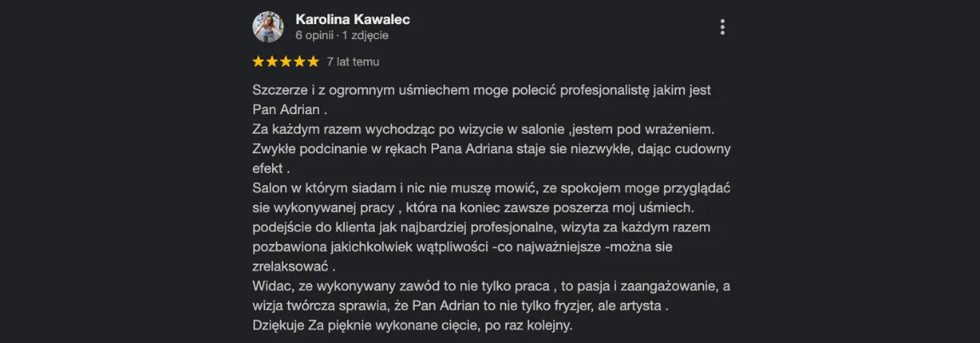Click the "7 lat temu" timestamp
This screenshot has height=343, width=980.
pos(353,62)
